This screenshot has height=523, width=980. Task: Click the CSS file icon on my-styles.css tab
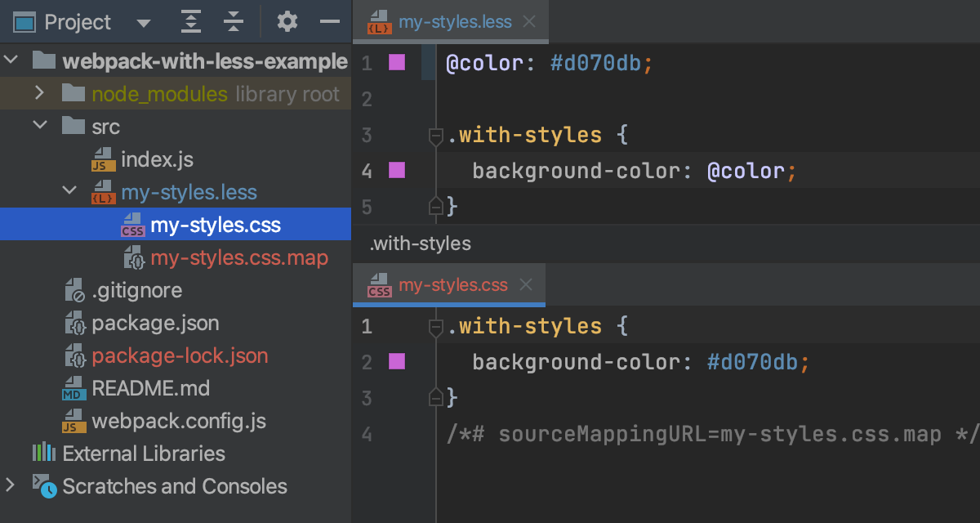378,284
